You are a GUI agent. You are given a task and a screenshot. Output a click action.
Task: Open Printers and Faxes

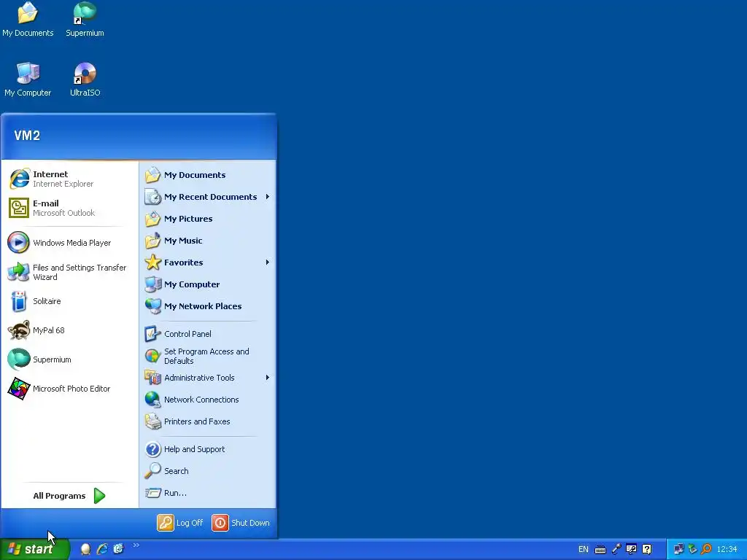click(x=208, y=421)
